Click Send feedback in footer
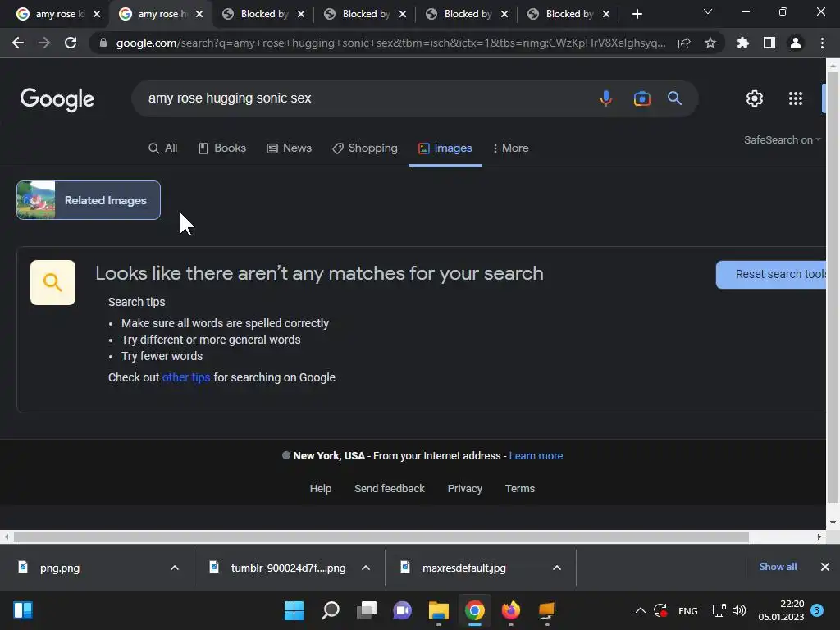 coord(390,489)
